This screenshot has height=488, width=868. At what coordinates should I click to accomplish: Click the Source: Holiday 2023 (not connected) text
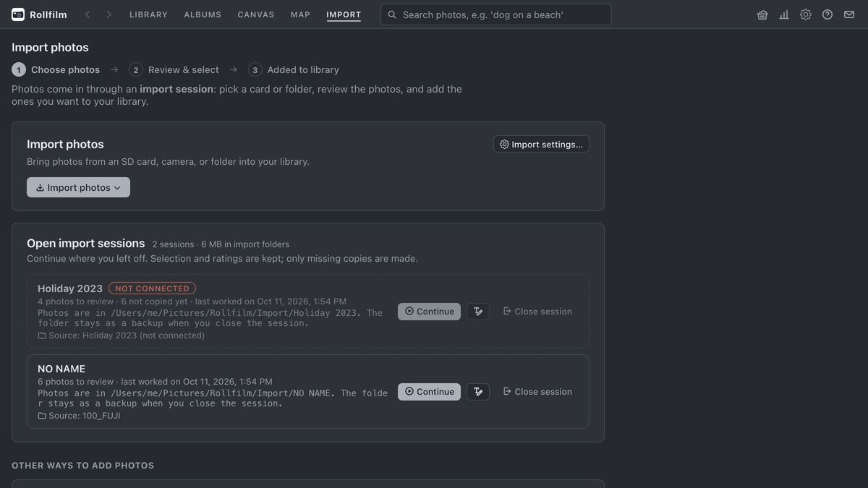[127, 335]
